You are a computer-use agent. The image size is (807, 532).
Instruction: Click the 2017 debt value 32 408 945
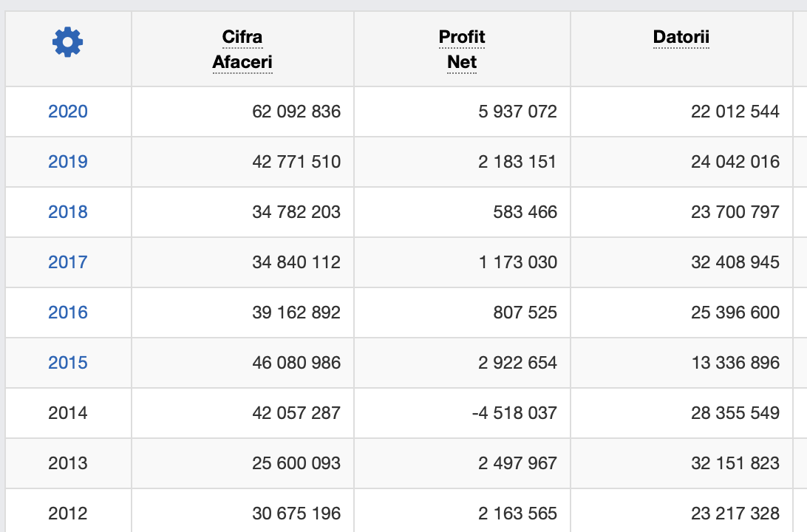tap(735, 262)
